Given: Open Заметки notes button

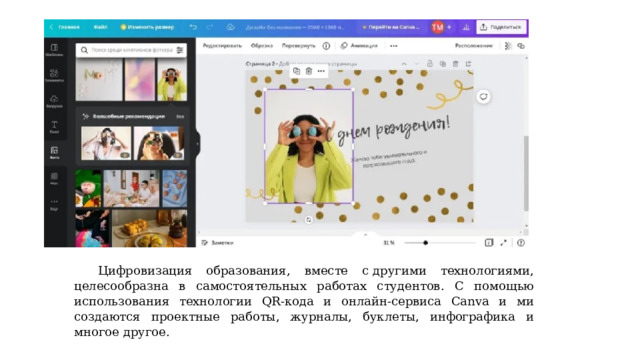Looking at the screenshot, I should (218, 242).
